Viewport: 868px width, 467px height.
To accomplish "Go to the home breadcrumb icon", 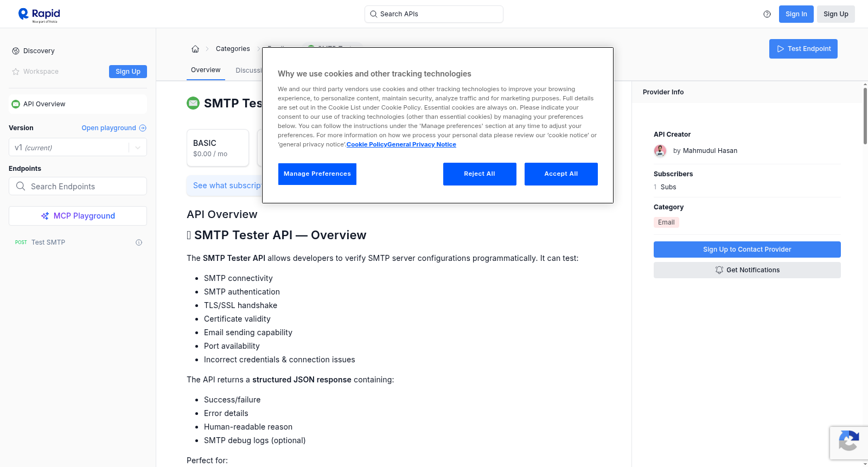I will click(195, 49).
